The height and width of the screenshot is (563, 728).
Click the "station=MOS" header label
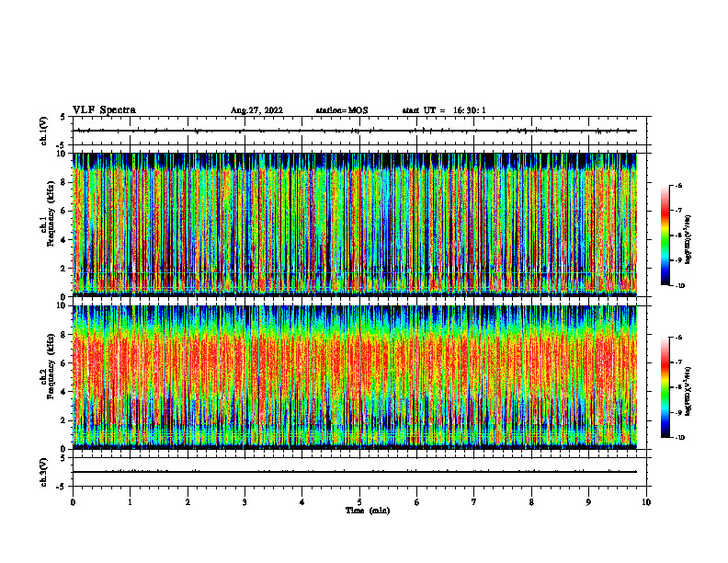coord(342,110)
